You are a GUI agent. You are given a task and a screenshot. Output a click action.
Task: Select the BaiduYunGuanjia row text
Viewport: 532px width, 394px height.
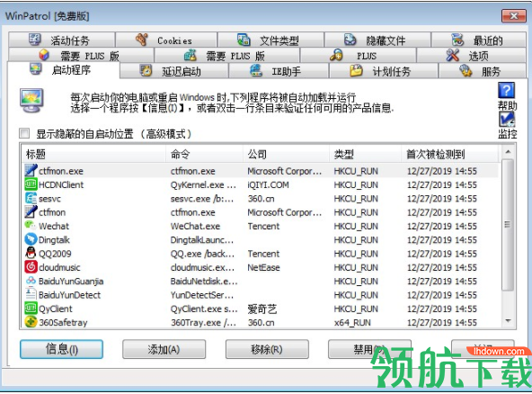71,282
